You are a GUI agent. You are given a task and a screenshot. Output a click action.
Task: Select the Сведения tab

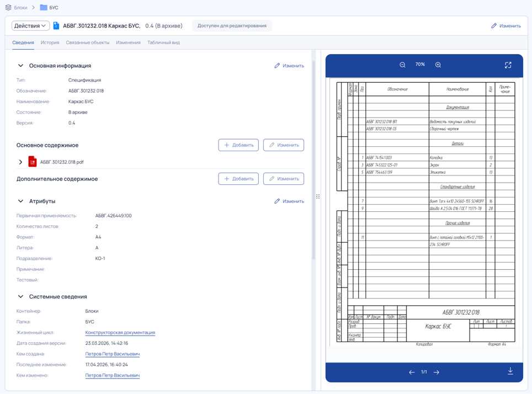click(x=23, y=42)
